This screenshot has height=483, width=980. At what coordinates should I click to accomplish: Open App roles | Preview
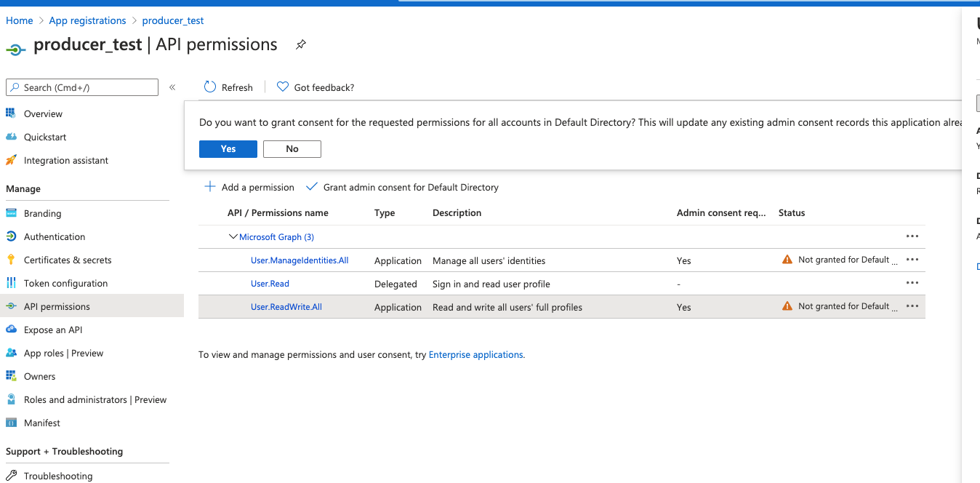[63, 353]
